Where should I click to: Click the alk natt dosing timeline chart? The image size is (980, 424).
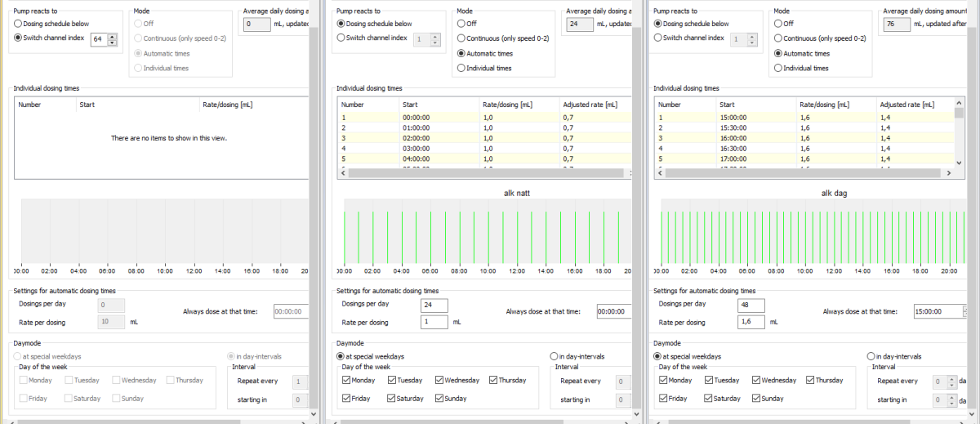[487, 231]
